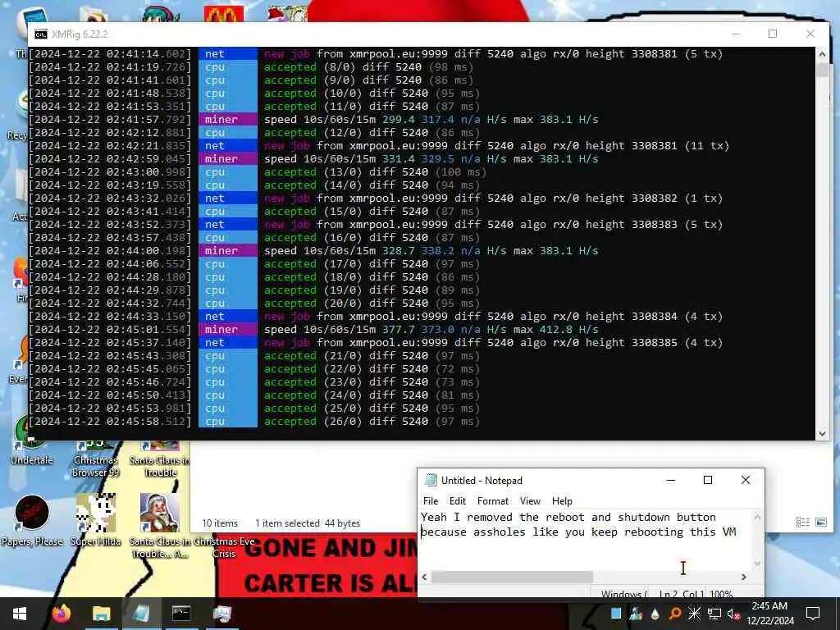The width and height of the screenshot is (840, 630).
Task: Click in Notepad text after 'rebooting this VM'
Action: (x=737, y=532)
